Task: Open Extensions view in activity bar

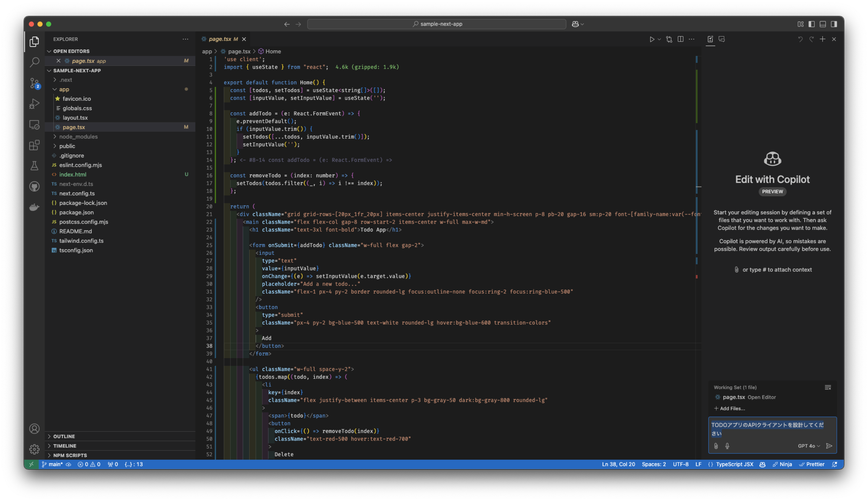Action: (x=34, y=145)
